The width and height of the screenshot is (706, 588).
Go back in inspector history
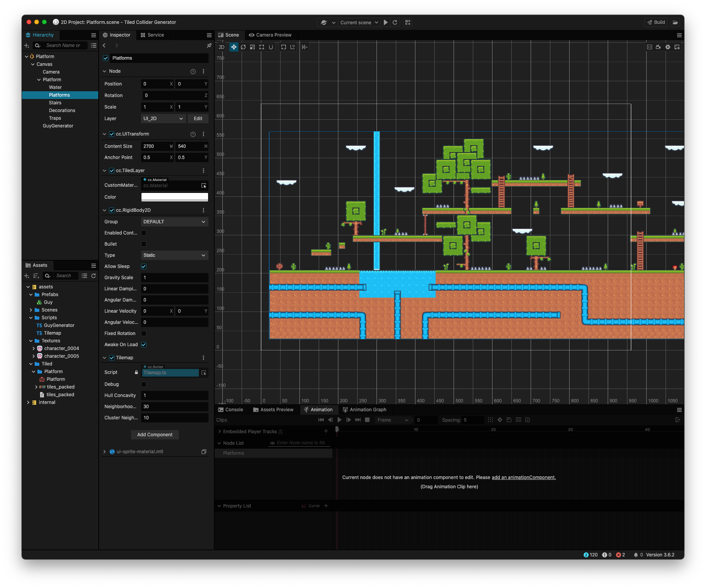pos(104,45)
